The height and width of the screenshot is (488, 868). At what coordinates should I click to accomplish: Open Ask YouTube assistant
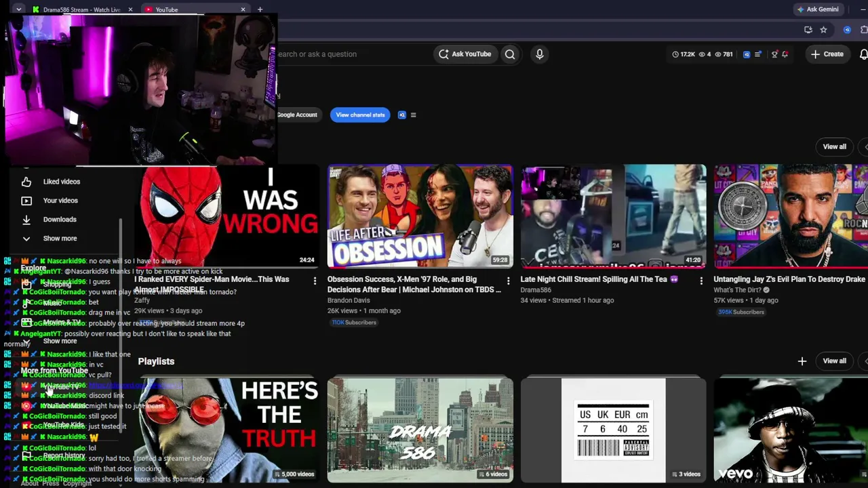[465, 54]
